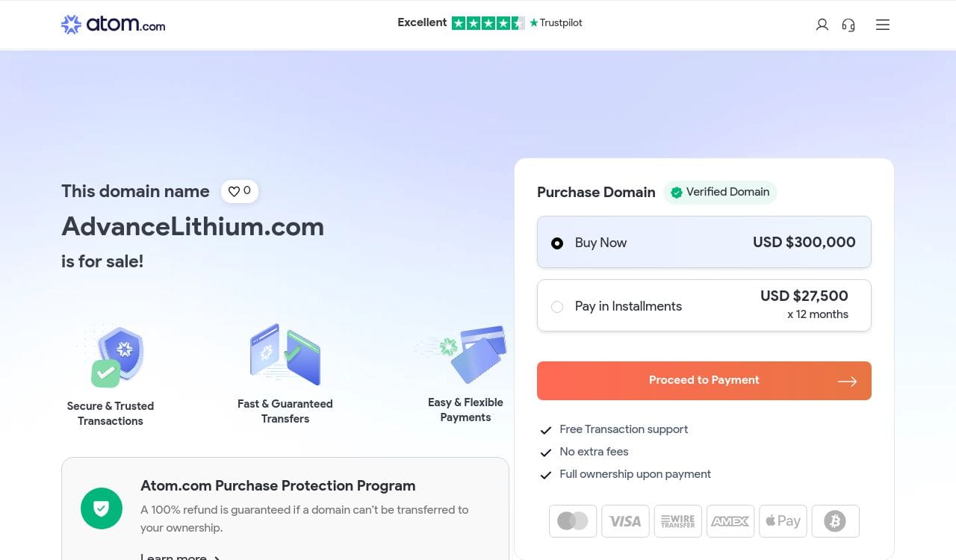
Task: Click the green Purchase Protection shield icon
Action: 102,508
